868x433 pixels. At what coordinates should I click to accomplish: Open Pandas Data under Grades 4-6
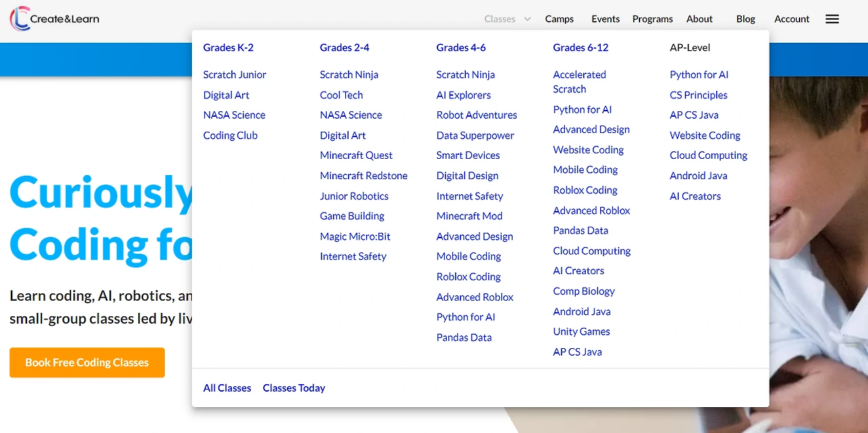click(x=464, y=337)
